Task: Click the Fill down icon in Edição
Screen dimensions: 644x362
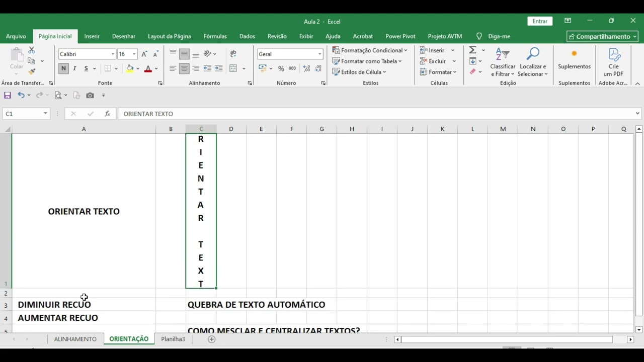Action: click(472, 61)
